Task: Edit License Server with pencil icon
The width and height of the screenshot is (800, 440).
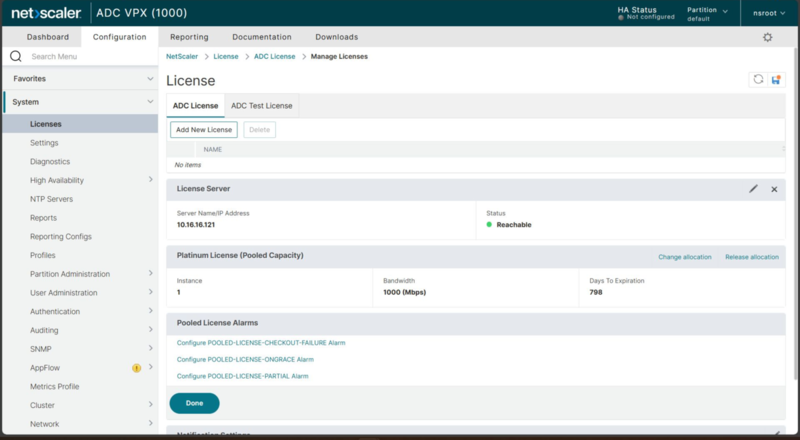Action: click(753, 189)
